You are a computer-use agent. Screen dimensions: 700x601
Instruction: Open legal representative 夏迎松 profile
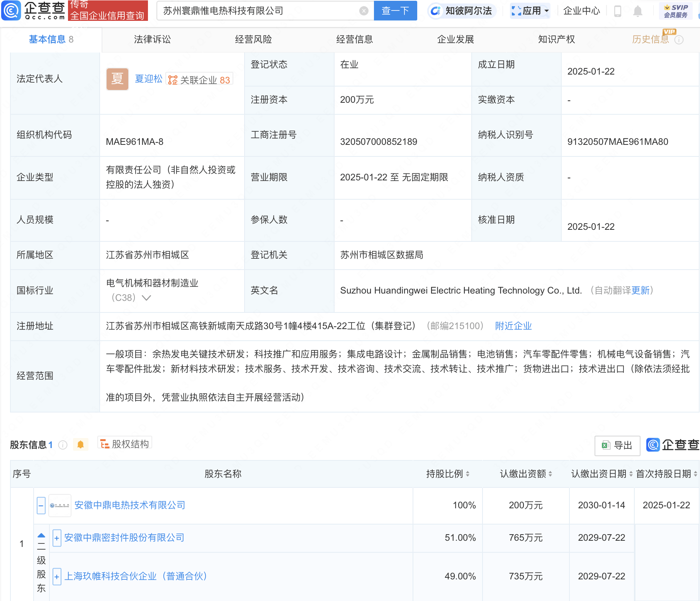[148, 79]
